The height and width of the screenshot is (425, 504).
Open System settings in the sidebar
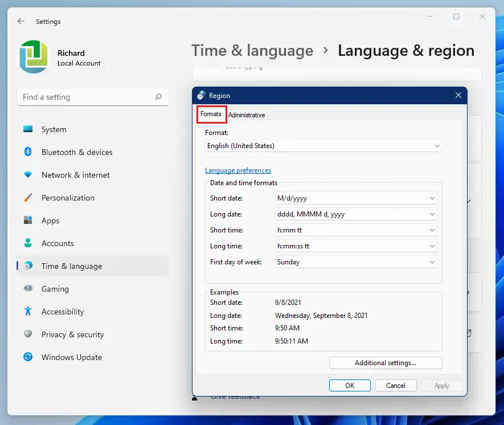click(93, 129)
